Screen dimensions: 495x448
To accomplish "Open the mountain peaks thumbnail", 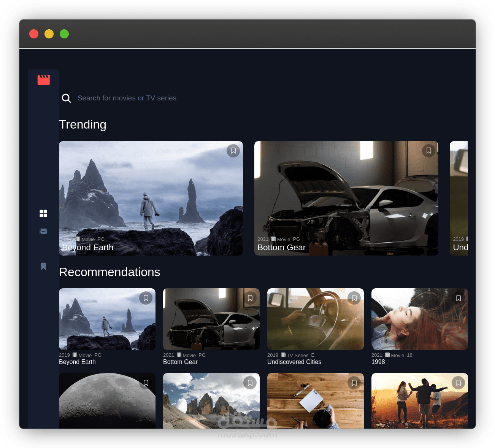I will pyautogui.click(x=211, y=401).
